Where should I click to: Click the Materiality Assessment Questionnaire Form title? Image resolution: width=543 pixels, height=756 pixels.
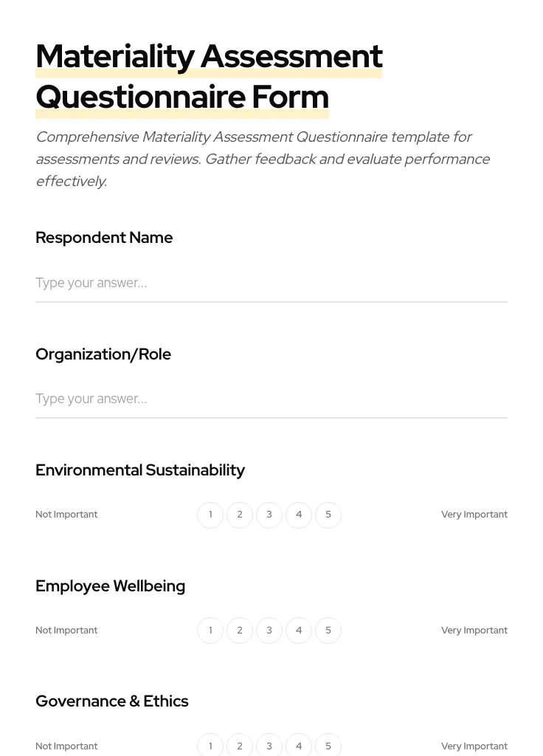coord(209,76)
